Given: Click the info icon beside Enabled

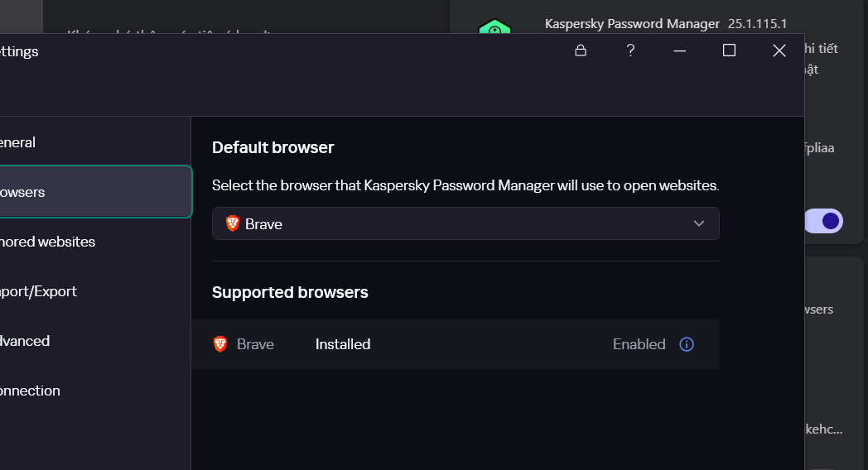Looking at the screenshot, I should [687, 344].
